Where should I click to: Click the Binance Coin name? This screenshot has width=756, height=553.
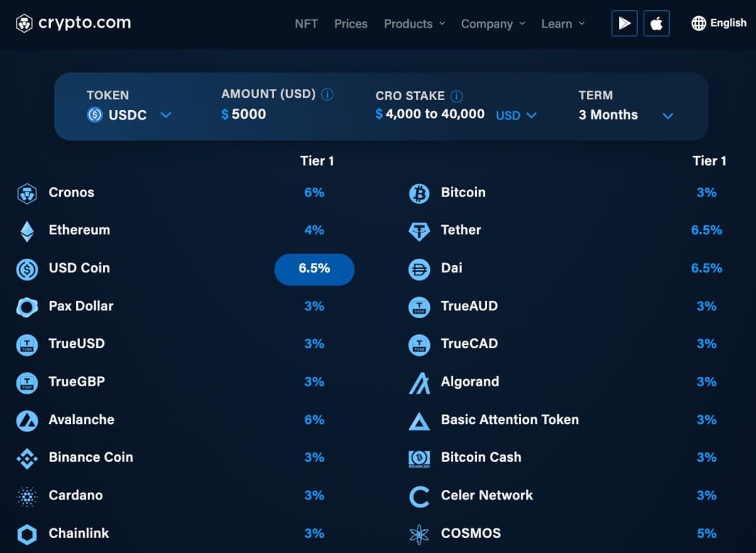click(x=91, y=457)
